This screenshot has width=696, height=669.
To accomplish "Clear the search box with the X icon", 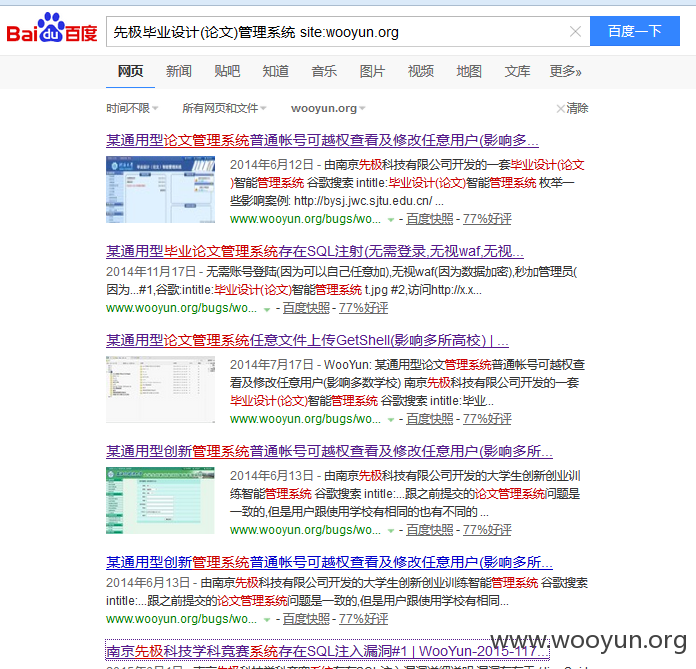I will click(575, 32).
